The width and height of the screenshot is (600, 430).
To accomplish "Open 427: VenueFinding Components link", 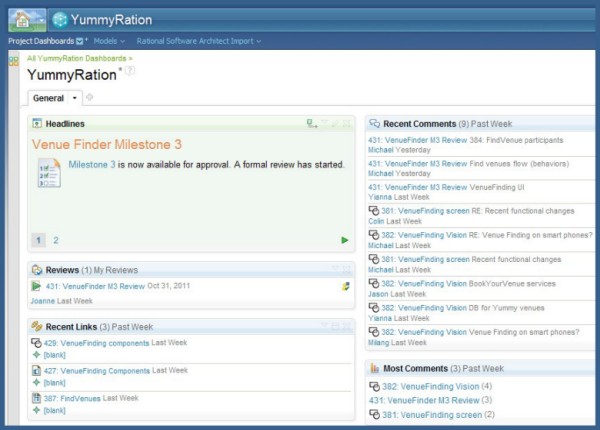I will pos(97,371).
